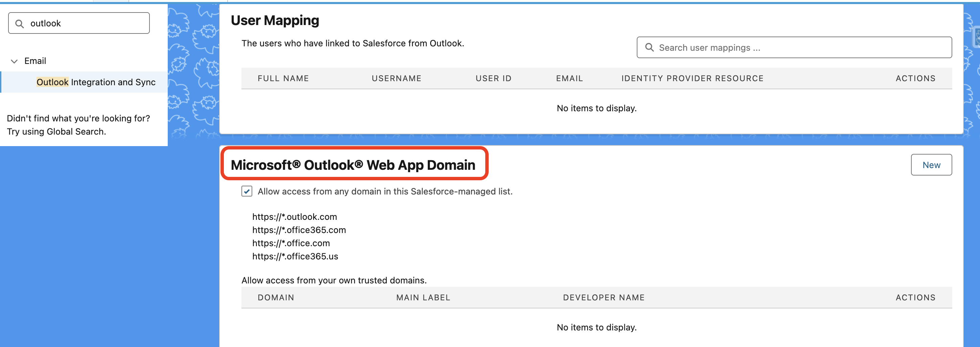Open Outlook Integration and Sync page
Viewport: 980px width, 347px height.
(x=96, y=82)
